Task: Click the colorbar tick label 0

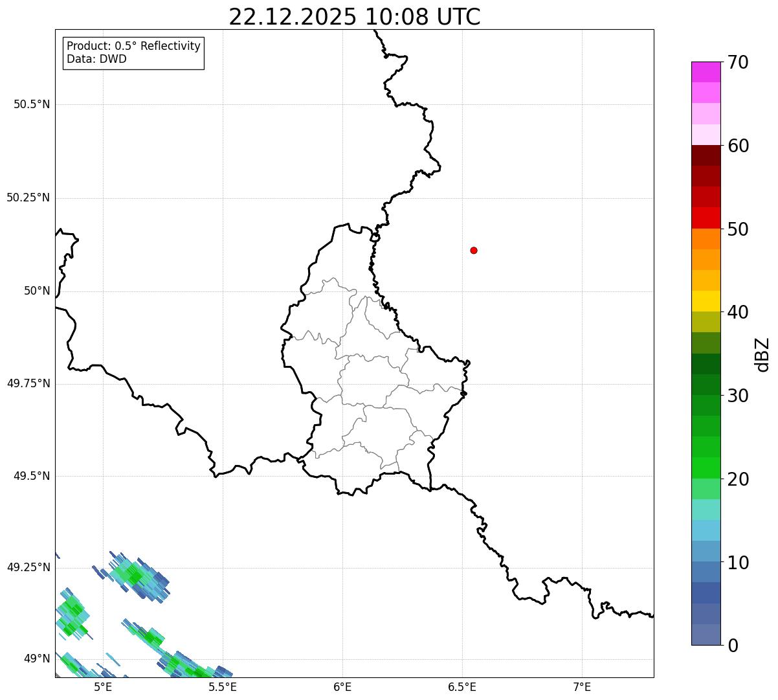Action: pos(733,646)
